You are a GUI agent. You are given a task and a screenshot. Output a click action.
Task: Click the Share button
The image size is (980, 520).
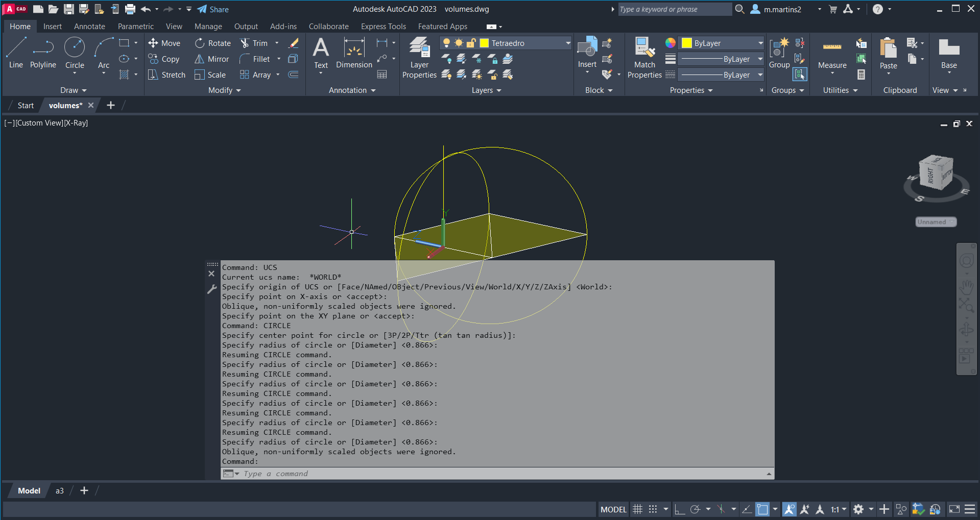point(213,9)
